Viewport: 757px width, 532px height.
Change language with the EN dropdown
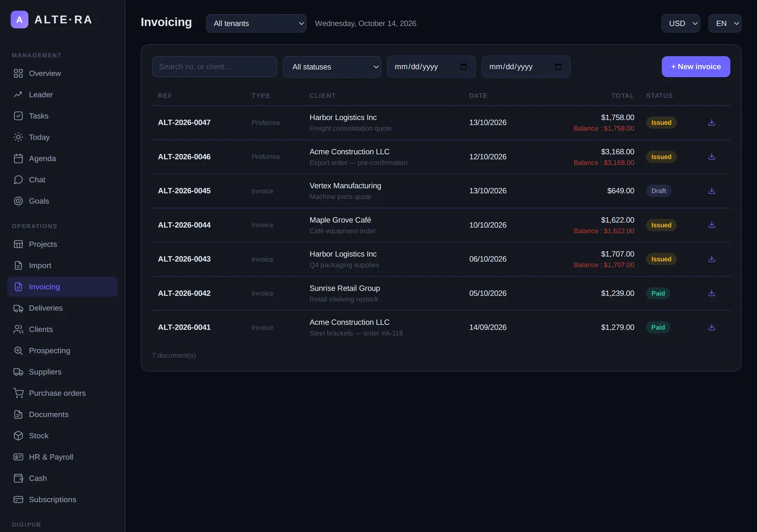click(x=725, y=23)
